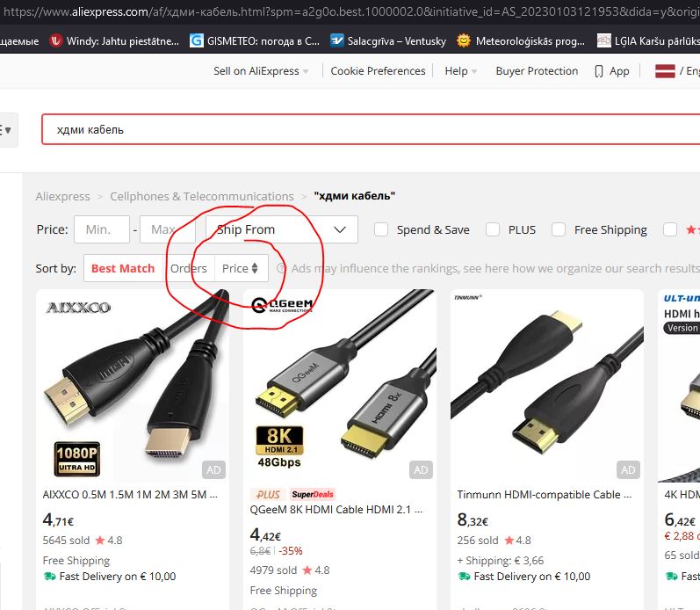Image resolution: width=700 pixels, height=610 pixels.
Task: Open Cookie Preferences
Action: click(378, 71)
